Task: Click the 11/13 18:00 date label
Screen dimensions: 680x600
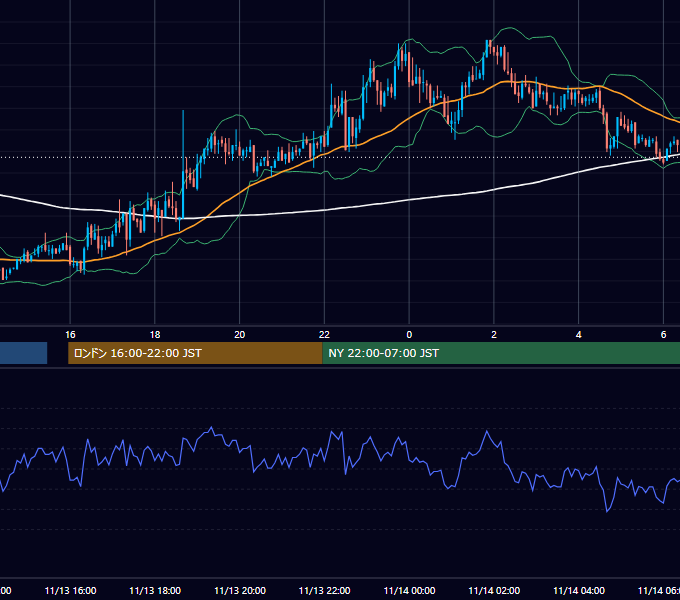Action: coord(155,591)
